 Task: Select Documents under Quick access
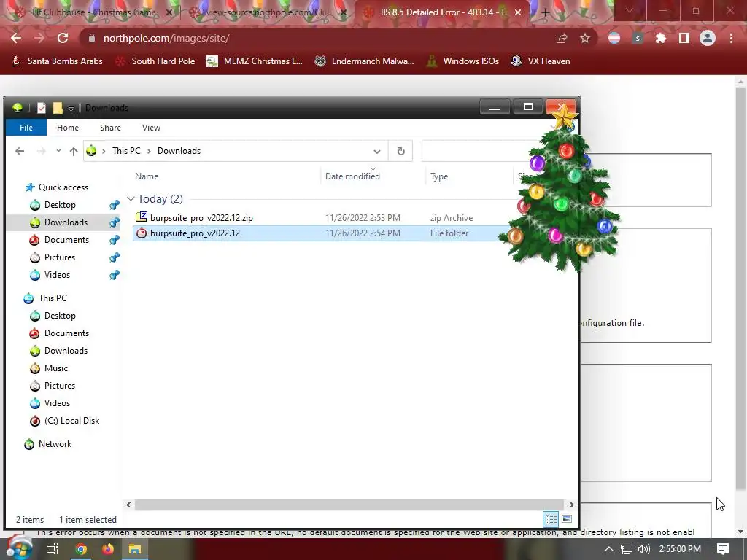pyautogui.click(x=66, y=239)
